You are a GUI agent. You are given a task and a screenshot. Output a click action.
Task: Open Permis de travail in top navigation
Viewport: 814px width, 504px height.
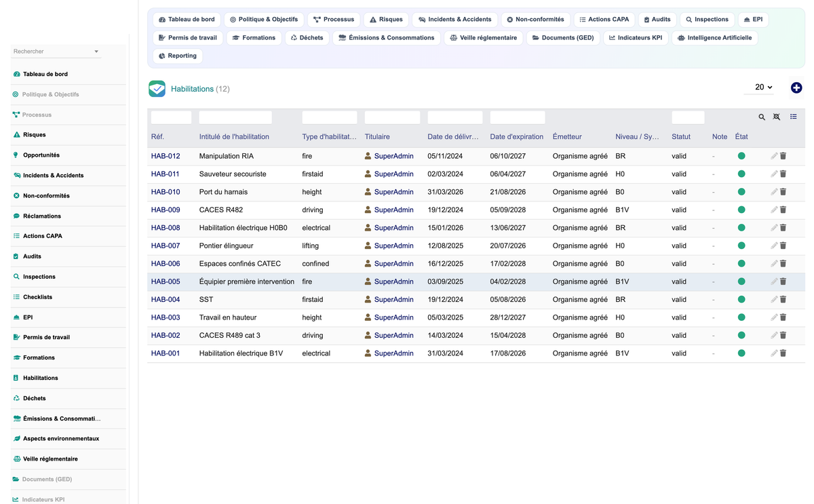(188, 38)
